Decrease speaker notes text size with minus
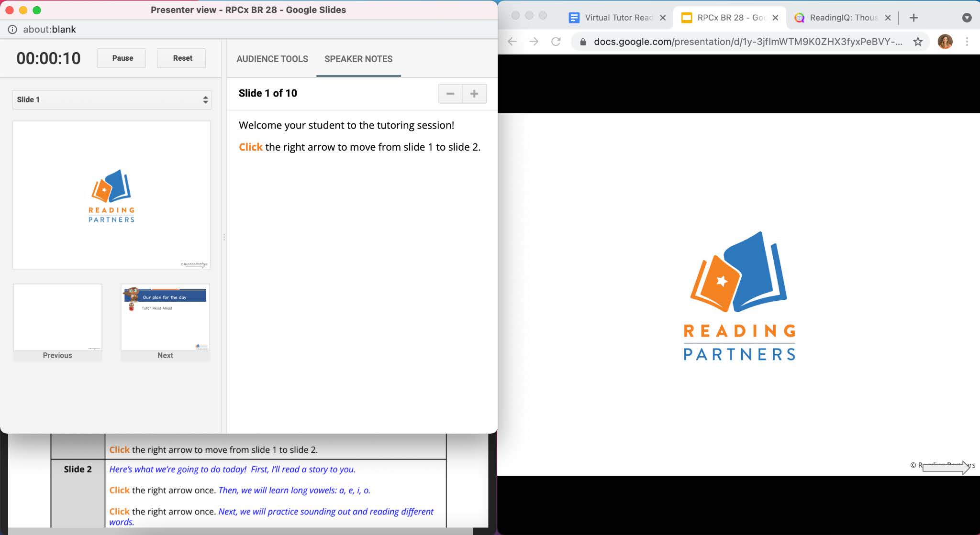This screenshot has height=535, width=980. coord(450,94)
